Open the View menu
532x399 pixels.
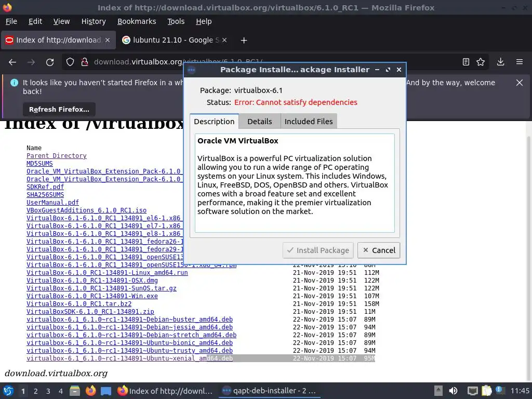click(x=61, y=21)
